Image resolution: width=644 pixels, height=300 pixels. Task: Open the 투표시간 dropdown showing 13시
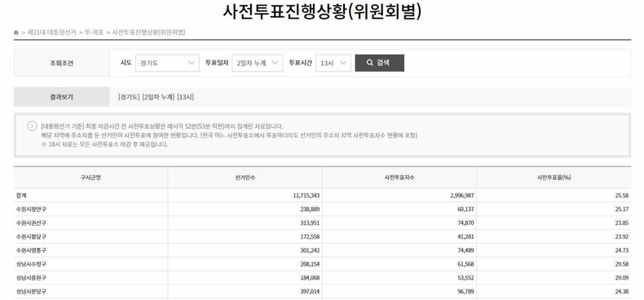point(333,63)
